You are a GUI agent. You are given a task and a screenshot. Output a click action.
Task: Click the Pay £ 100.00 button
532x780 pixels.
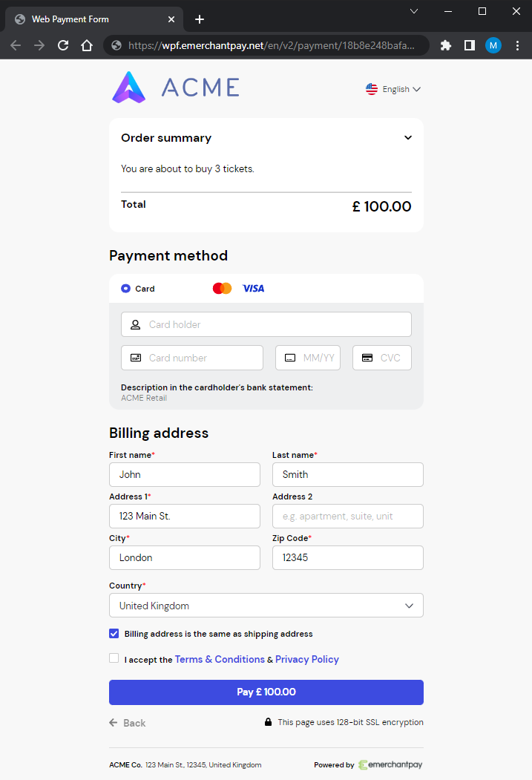click(x=266, y=692)
